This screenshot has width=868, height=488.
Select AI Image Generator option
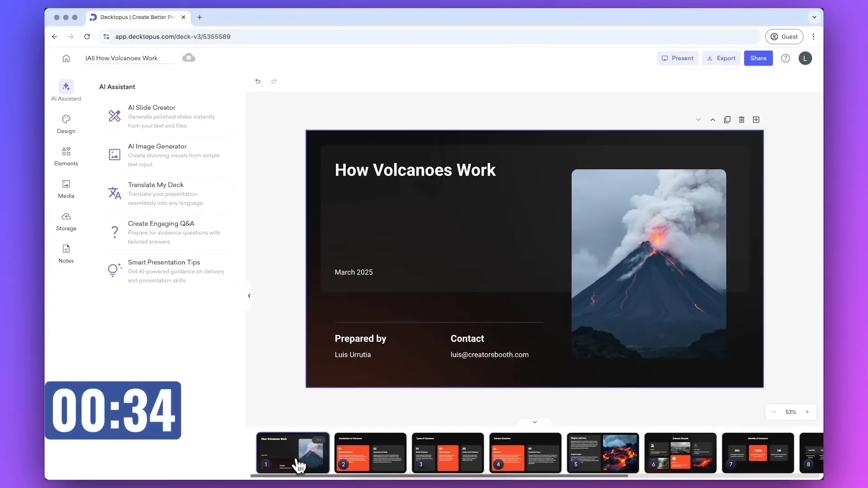coord(167,155)
